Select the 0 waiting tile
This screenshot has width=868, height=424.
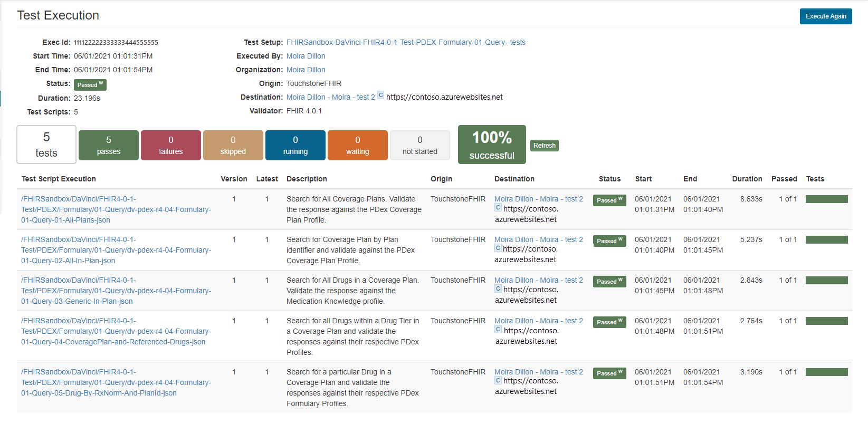click(x=358, y=145)
